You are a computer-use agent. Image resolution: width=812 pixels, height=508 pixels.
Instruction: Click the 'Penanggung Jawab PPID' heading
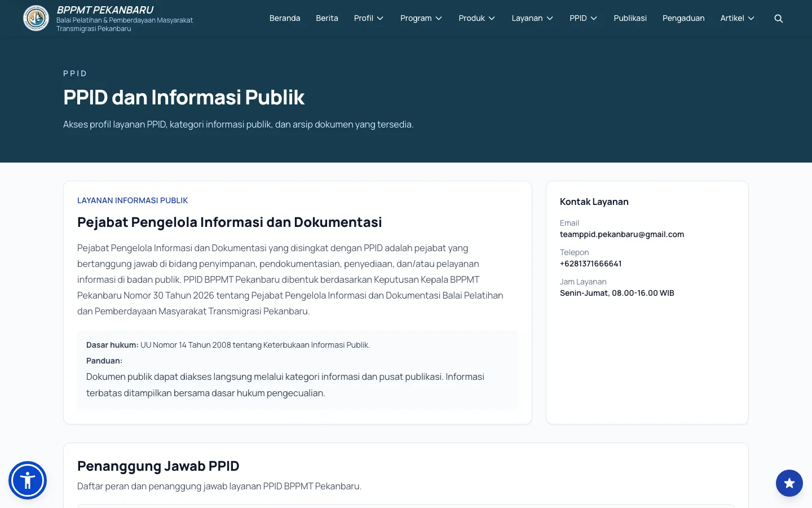pos(158,466)
